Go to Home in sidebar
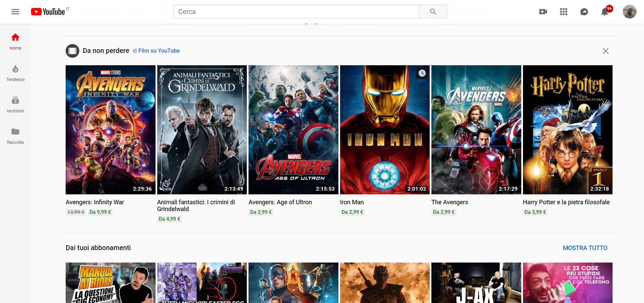The height and width of the screenshot is (303, 644). pos(15,42)
